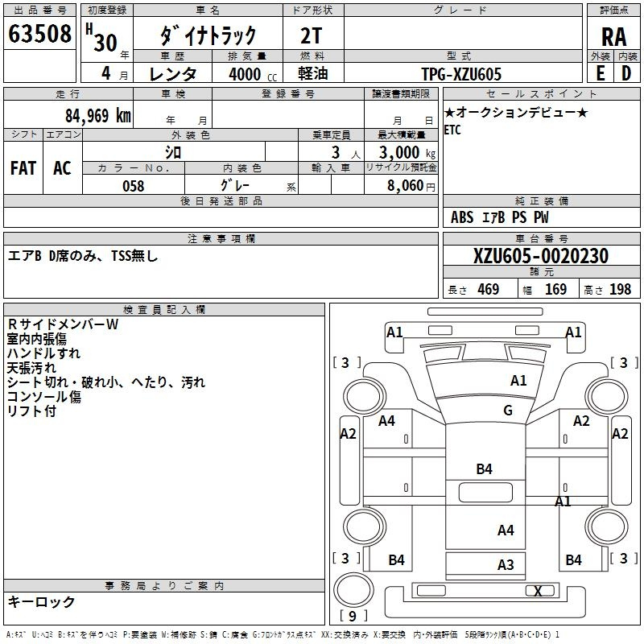This screenshot has height=644, width=644.
Task: Click the mileage value 84,969 km
Action: pyautogui.click(x=97, y=116)
